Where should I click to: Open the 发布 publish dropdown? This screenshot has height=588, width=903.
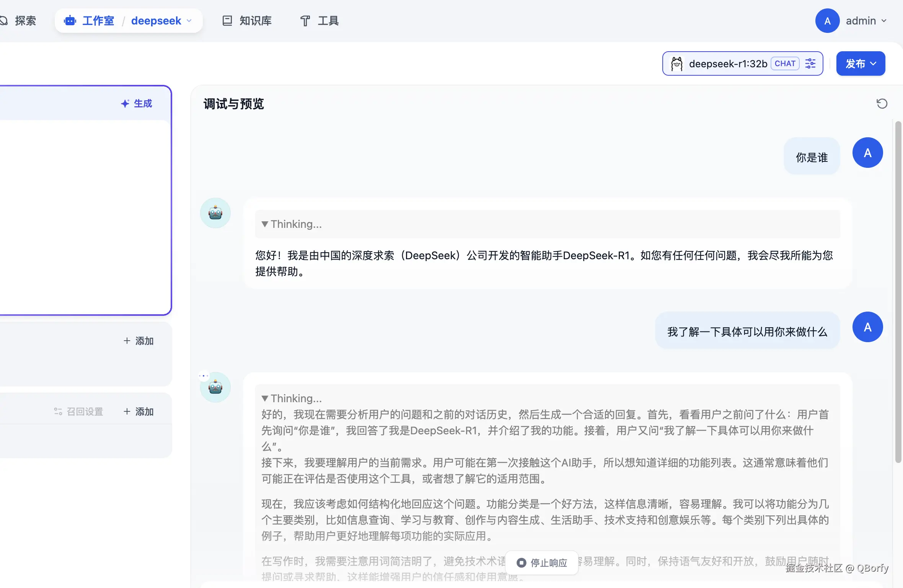pyautogui.click(x=861, y=63)
